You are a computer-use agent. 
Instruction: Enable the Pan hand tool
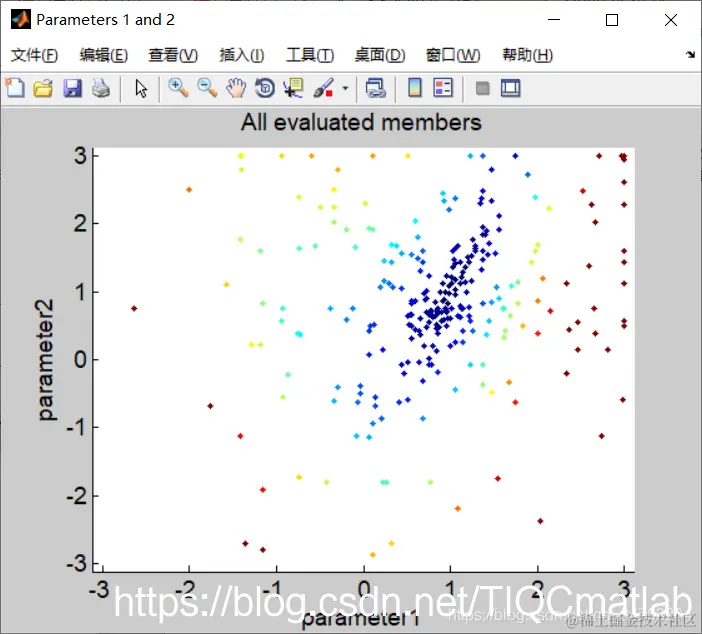(236, 88)
